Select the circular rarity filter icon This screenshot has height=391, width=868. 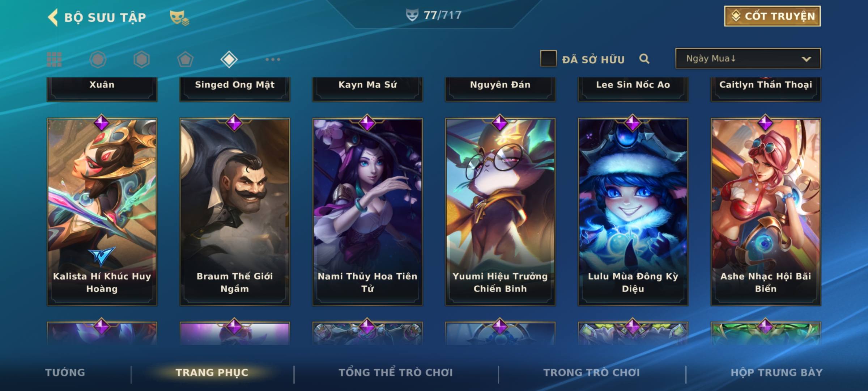[x=98, y=59]
